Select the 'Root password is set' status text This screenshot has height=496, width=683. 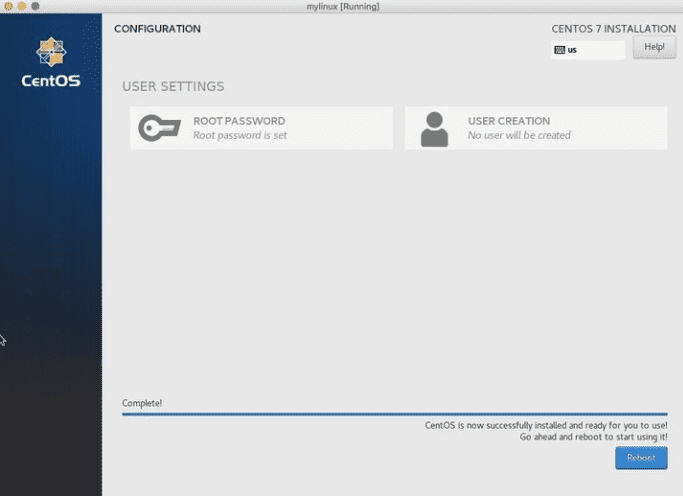coord(240,135)
